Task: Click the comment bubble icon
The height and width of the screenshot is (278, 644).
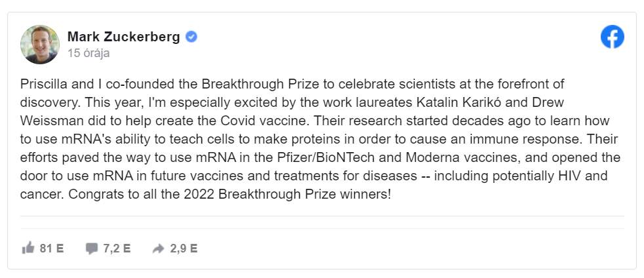Action: tap(92, 248)
